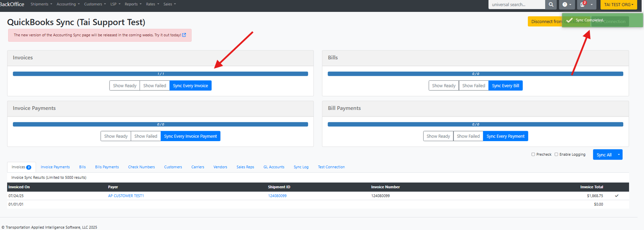Expand the Accounting menu
644x230 pixels.
(x=68, y=4)
